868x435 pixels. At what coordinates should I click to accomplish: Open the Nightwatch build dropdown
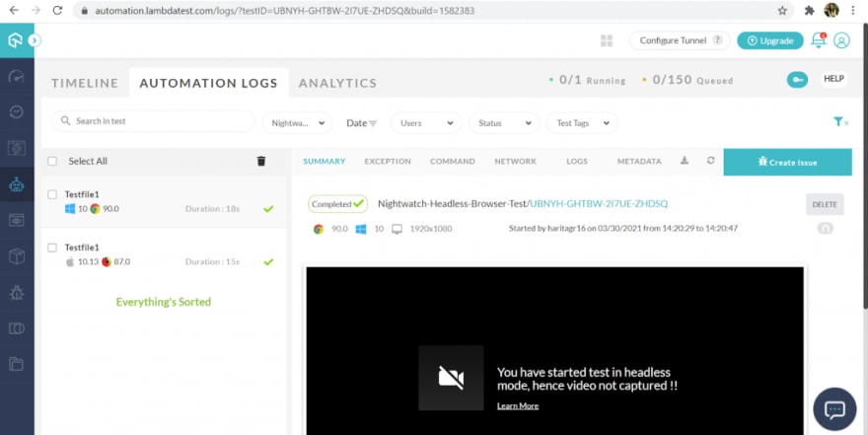click(298, 123)
